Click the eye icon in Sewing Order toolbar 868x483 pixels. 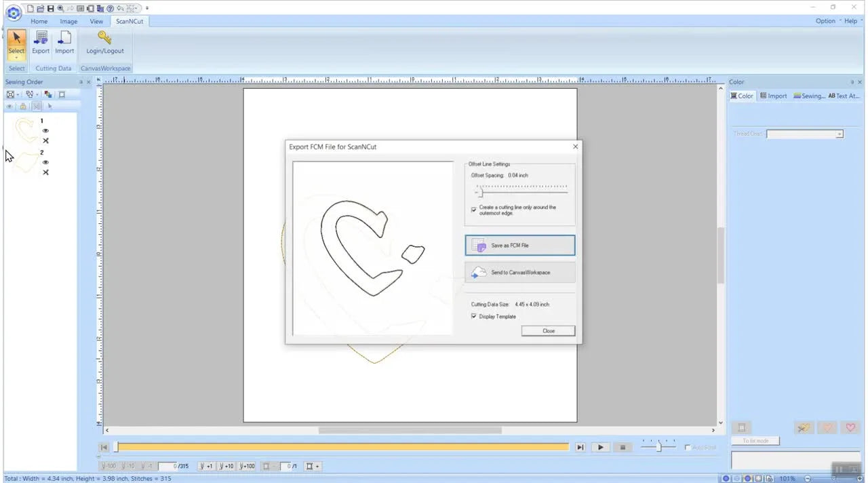click(9, 106)
